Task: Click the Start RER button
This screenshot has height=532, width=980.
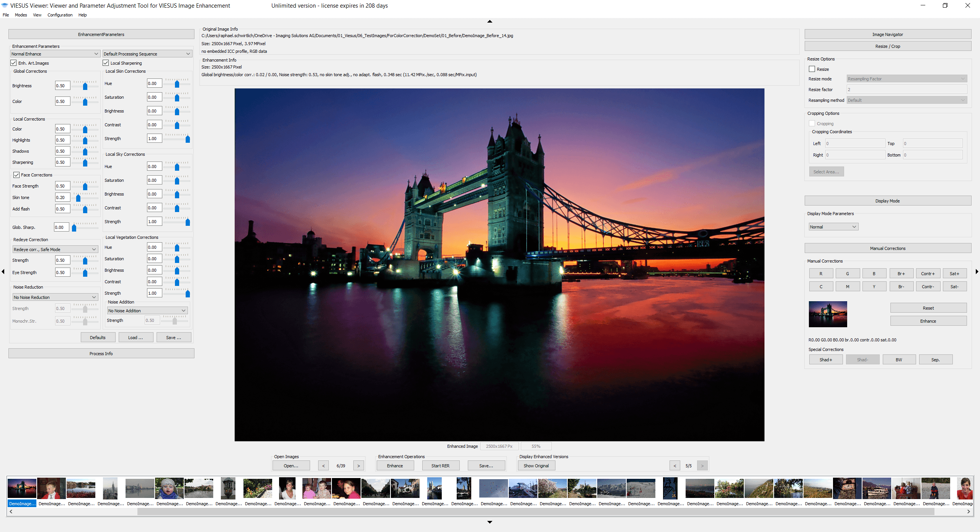Action: coord(441,465)
